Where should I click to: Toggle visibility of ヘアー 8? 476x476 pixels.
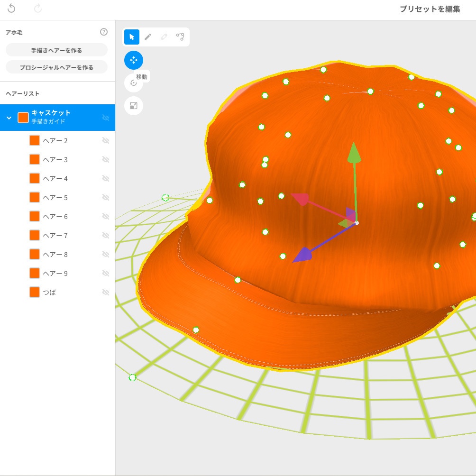105,254
